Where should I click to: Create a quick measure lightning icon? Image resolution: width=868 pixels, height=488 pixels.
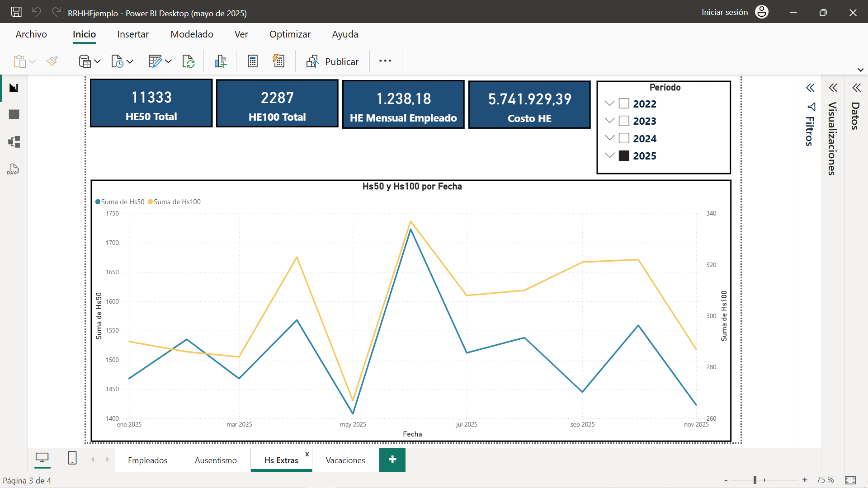(x=278, y=61)
